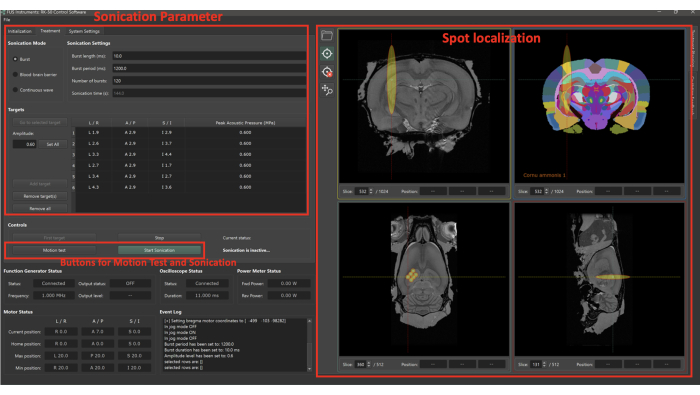The height and width of the screenshot is (395, 700).
Task: Open the File menu
Action: pyautogui.click(x=7, y=20)
